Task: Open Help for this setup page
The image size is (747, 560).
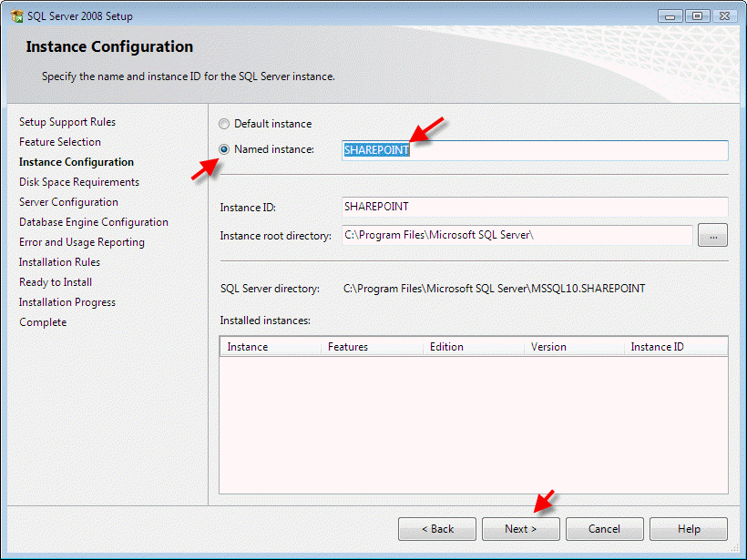Action: 689,529
